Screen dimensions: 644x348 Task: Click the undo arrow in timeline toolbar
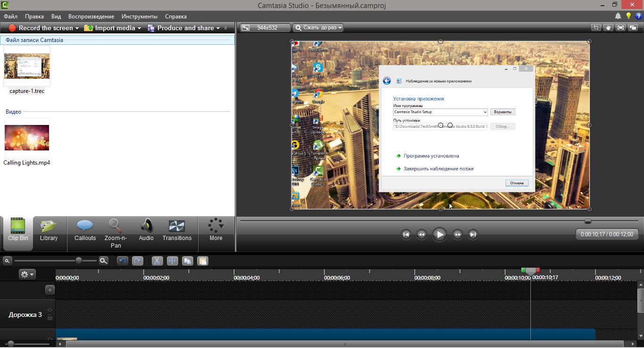(123, 261)
